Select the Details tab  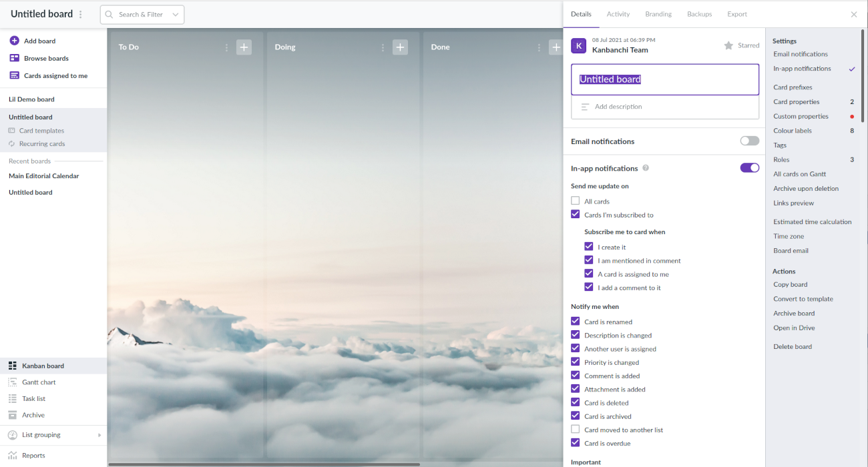(581, 14)
